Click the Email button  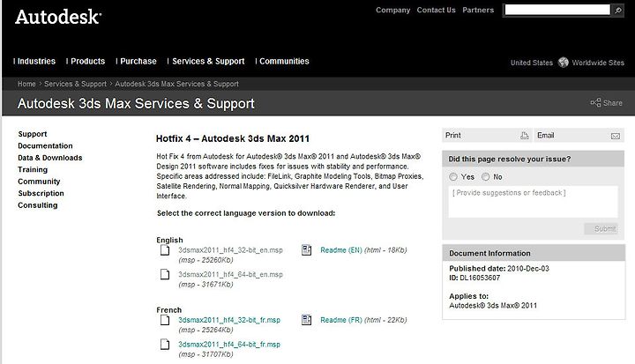[579, 135]
